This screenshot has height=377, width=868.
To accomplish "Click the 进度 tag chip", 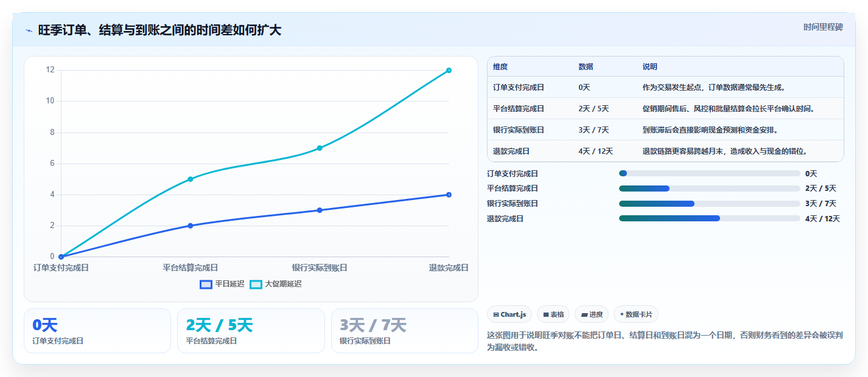I will point(592,314).
